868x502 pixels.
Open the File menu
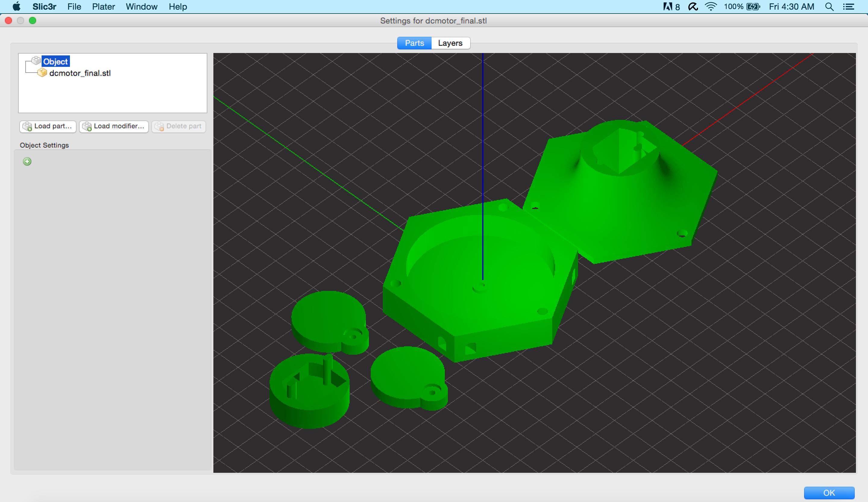(74, 7)
